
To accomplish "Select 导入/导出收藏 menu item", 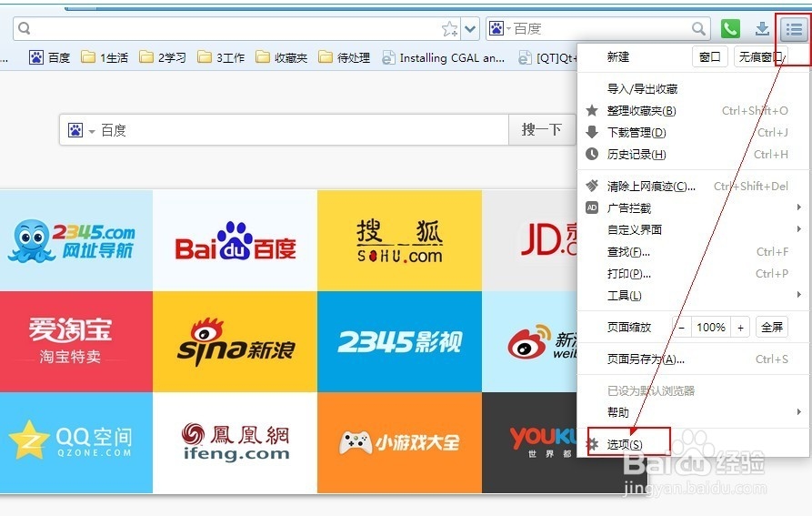I will click(693, 89).
